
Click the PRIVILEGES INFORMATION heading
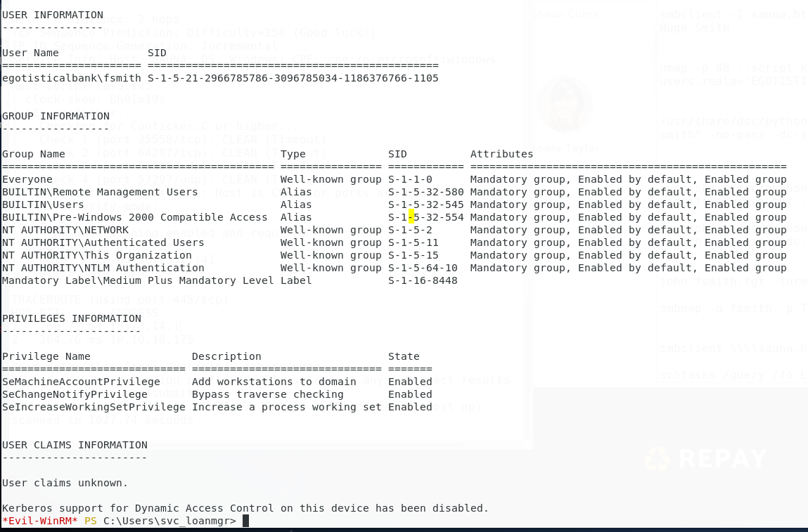[x=72, y=319]
